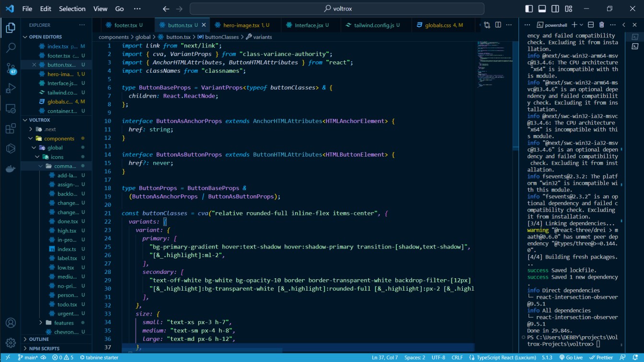Split the editor to the right

pyautogui.click(x=498, y=25)
